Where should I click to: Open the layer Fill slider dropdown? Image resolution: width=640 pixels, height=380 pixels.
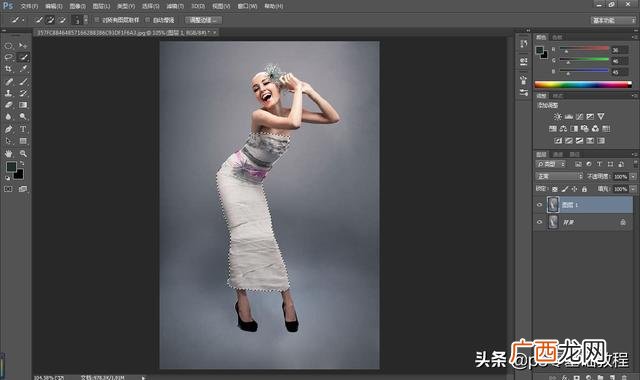pos(633,189)
